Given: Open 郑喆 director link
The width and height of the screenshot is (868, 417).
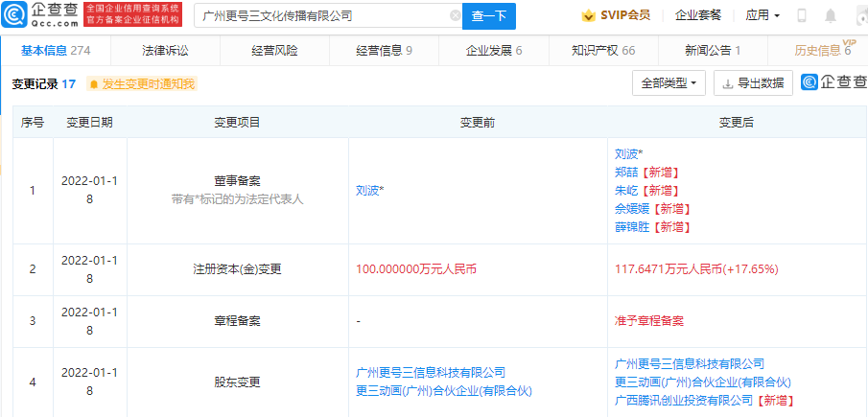Looking at the screenshot, I should tap(626, 173).
